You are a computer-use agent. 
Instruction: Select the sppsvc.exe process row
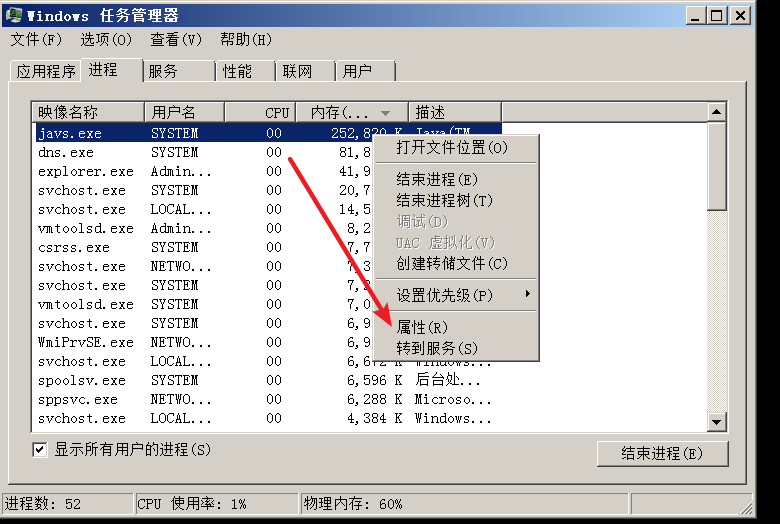(269, 399)
